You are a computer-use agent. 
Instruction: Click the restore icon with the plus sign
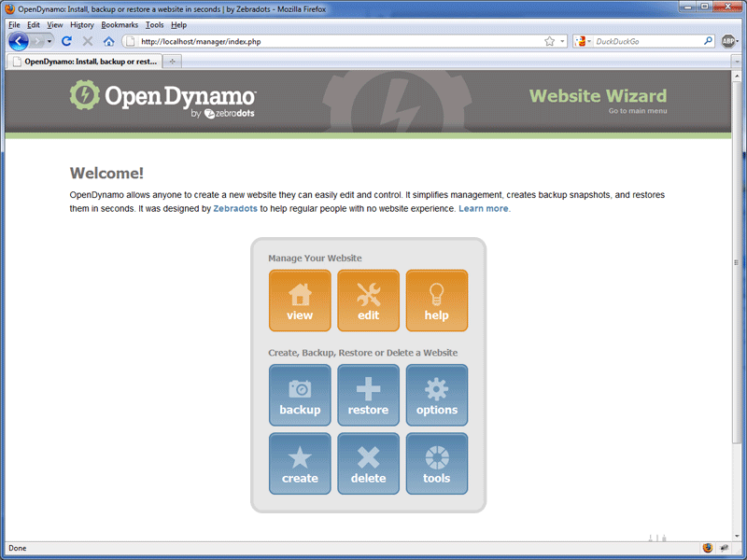click(x=368, y=394)
